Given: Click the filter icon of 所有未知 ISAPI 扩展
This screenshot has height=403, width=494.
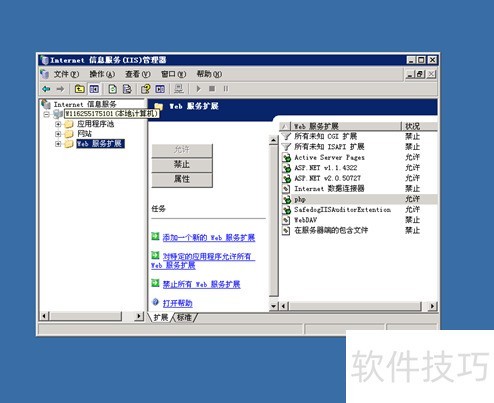Looking at the screenshot, I should point(286,146).
